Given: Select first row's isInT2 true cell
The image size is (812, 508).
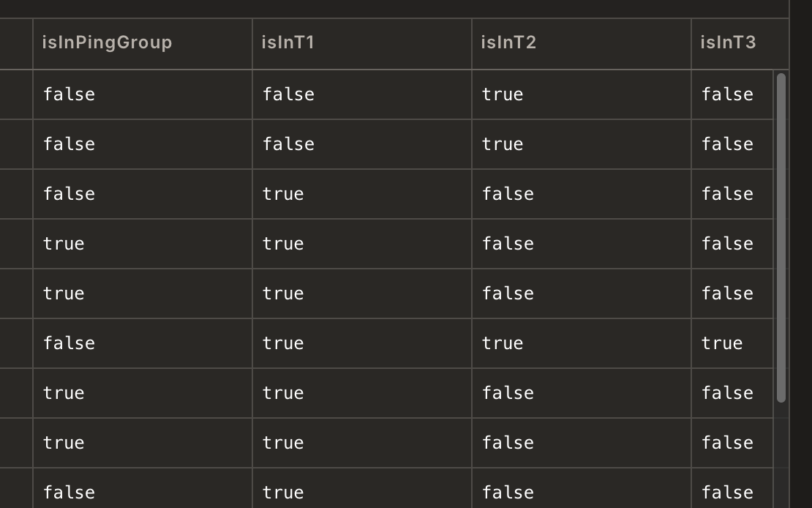Looking at the screenshot, I should pyautogui.click(x=503, y=94).
